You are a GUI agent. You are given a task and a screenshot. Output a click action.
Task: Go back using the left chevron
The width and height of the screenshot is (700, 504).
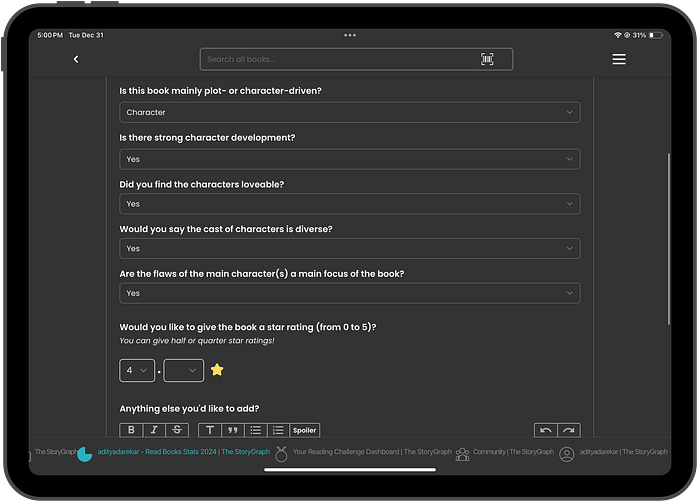pyautogui.click(x=76, y=59)
